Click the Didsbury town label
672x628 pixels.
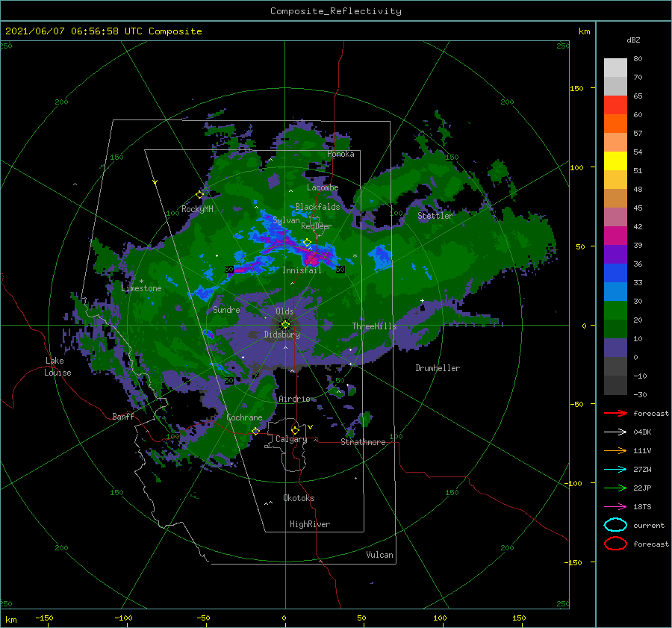coord(281,335)
